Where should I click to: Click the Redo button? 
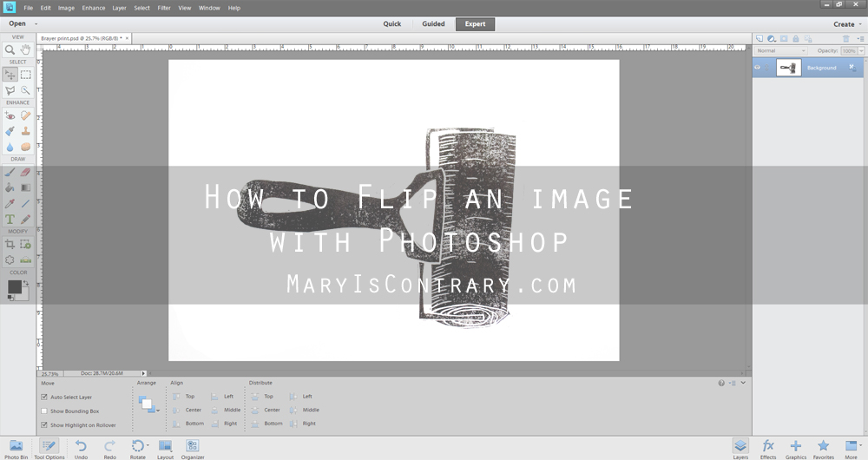click(109, 449)
